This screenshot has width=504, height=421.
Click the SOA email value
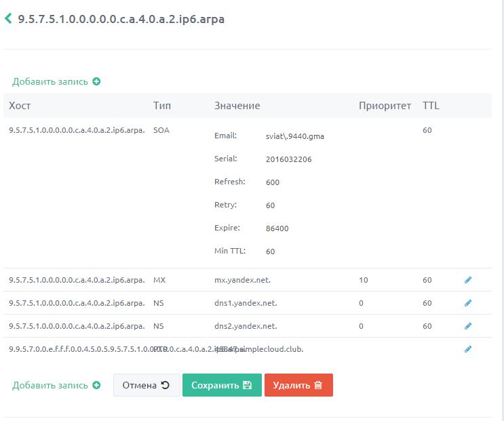point(295,136)
